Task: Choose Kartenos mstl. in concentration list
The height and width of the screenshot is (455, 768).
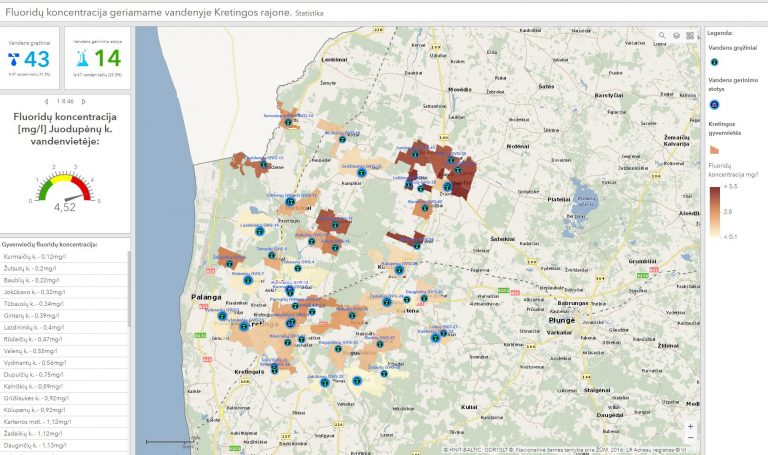Action: point(38,421)
